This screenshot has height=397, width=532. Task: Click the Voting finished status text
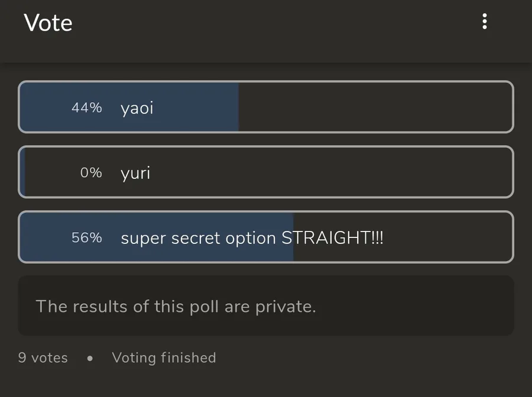point(164,358)
